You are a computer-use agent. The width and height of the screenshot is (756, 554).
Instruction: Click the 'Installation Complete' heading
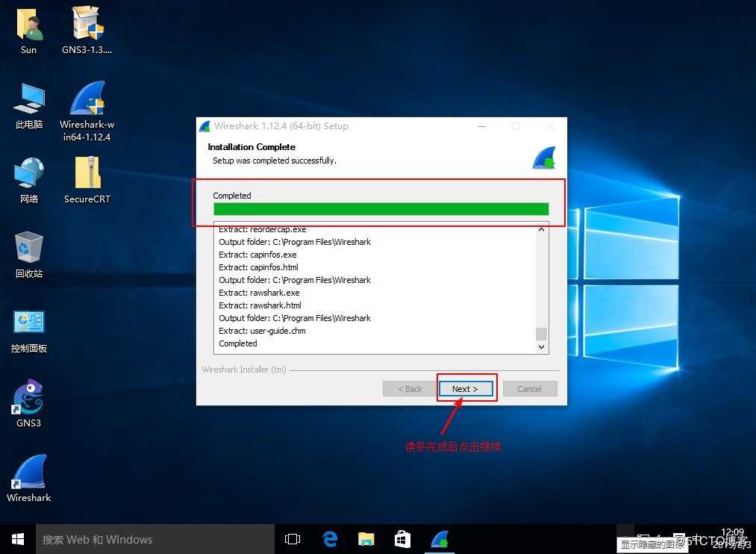pos(252,146)
